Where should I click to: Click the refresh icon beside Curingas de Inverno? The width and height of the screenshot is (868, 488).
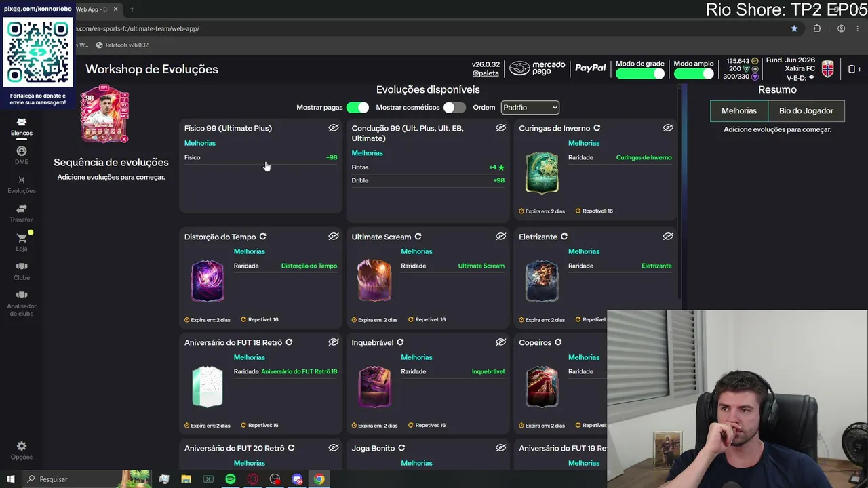(x=597, y=128)
